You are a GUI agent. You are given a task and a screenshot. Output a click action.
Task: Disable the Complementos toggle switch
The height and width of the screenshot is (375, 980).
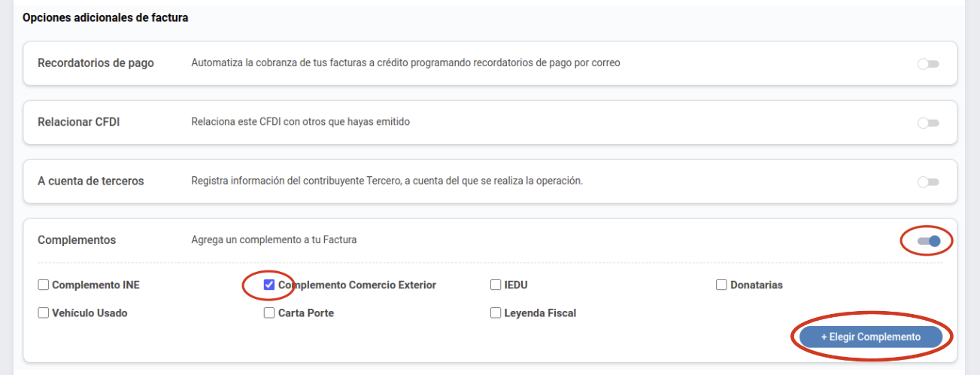point(929,241)
